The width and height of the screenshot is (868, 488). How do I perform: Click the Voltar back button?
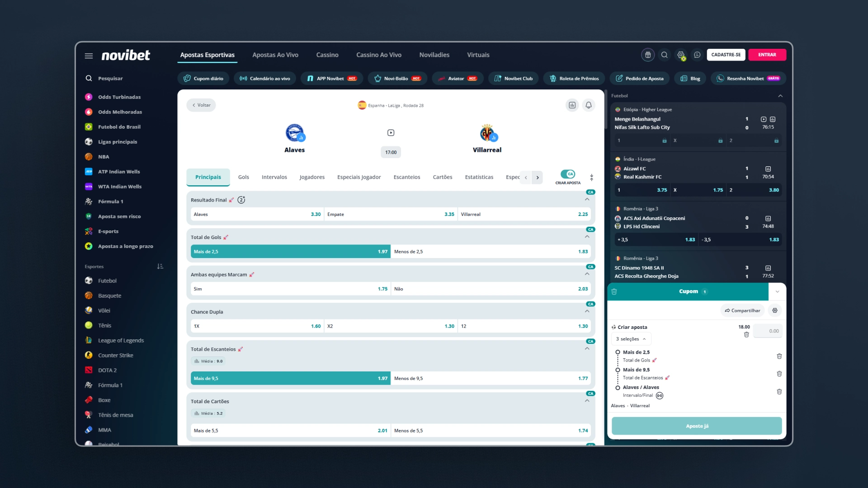(x=201, y=105)
